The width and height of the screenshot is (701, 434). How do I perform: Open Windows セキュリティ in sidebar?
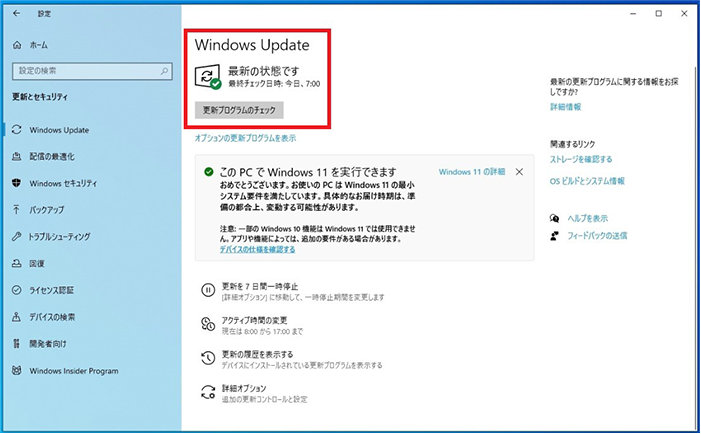click(x=63, y=183)
